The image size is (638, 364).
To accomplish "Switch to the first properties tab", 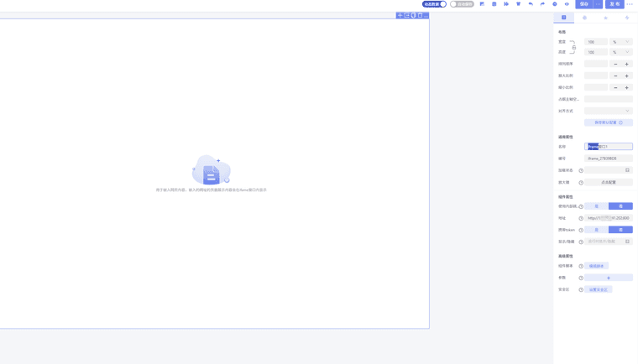I will (564, 18).
